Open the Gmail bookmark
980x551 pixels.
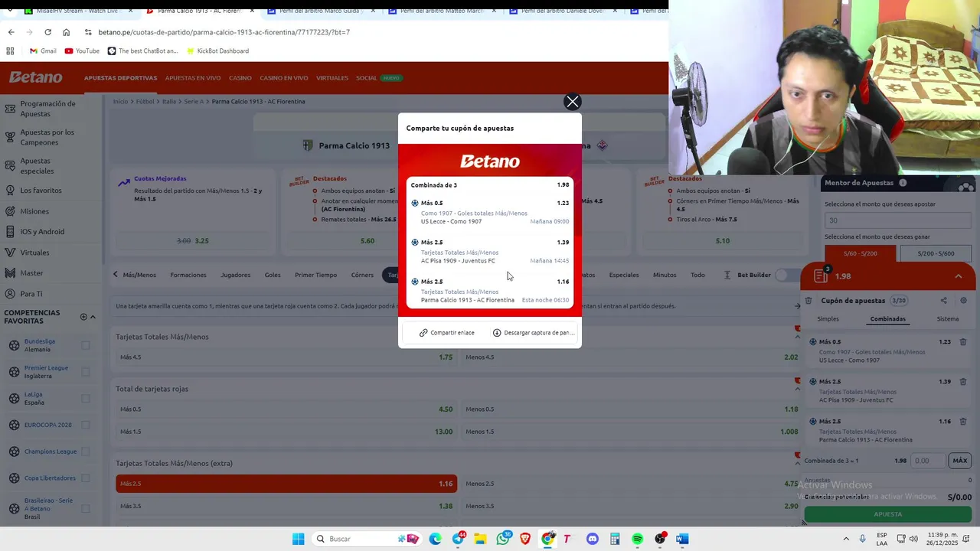(42, 51)
